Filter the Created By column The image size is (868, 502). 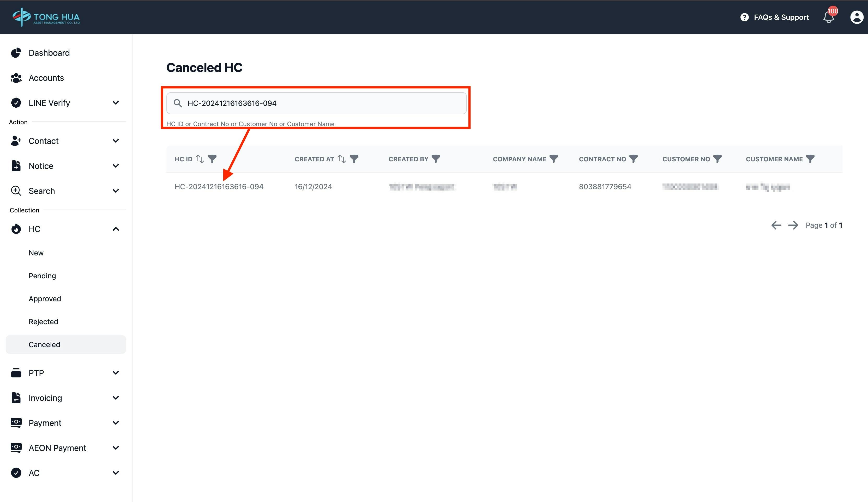[x=436, y=159]
